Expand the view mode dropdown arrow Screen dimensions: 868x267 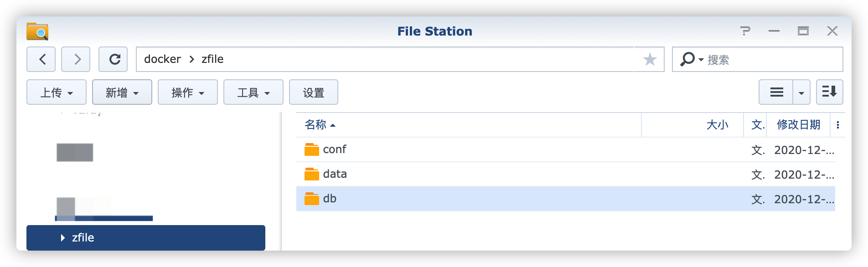pyautogui.click(x=801, y=92)
